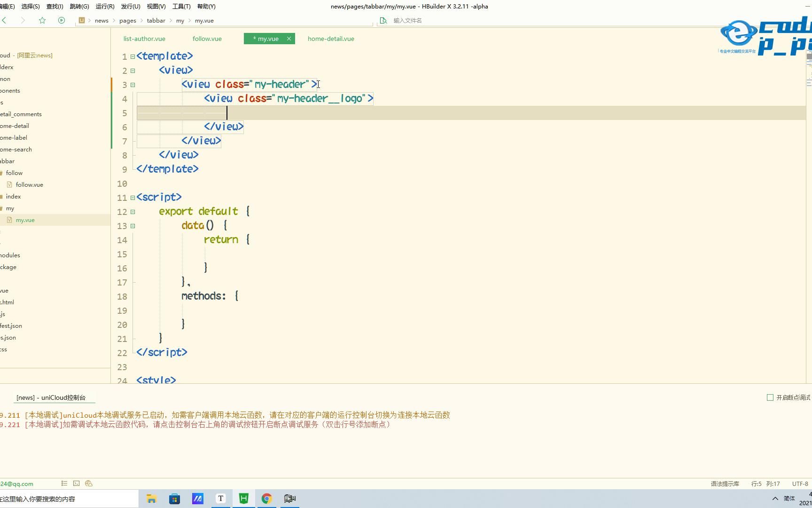Open File Explorer from the taskbar
Viewport: 812px width, 508px height.
click(x=151, y=499)
